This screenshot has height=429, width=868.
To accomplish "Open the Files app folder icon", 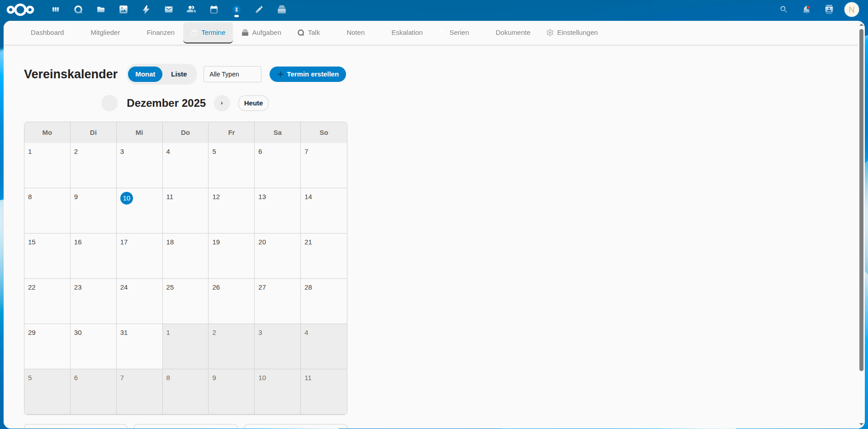I will [x=101, y=10].
